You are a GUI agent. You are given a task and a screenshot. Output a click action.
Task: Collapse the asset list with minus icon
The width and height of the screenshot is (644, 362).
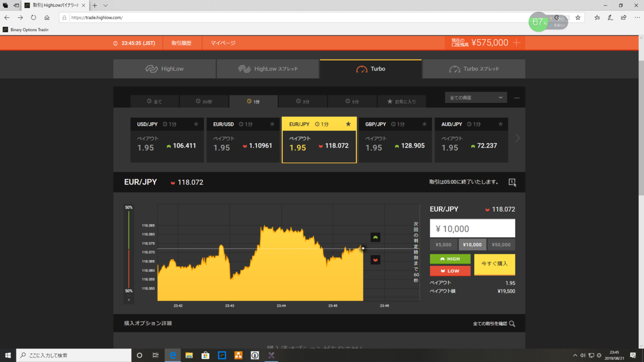click(517, 98)
